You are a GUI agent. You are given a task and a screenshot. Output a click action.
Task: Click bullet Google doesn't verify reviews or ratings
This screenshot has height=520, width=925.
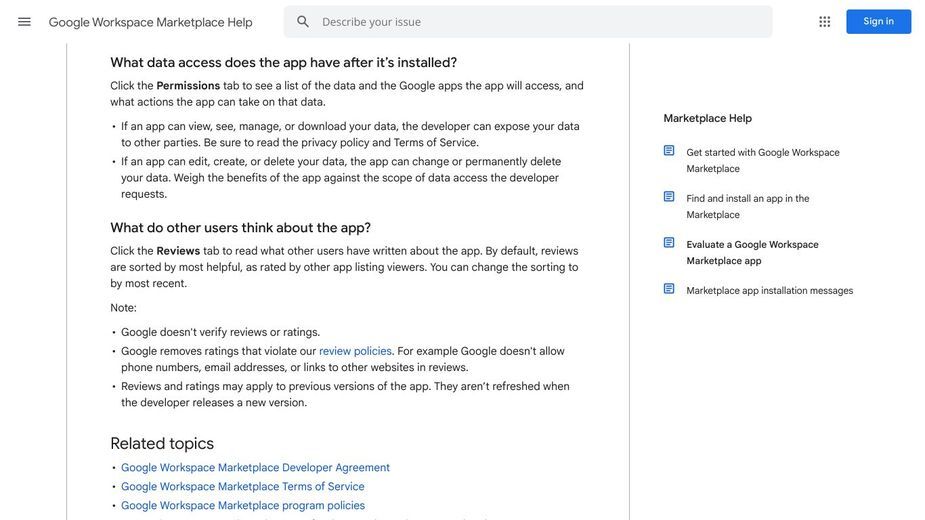pyautogui.click(x=221, y=332)
